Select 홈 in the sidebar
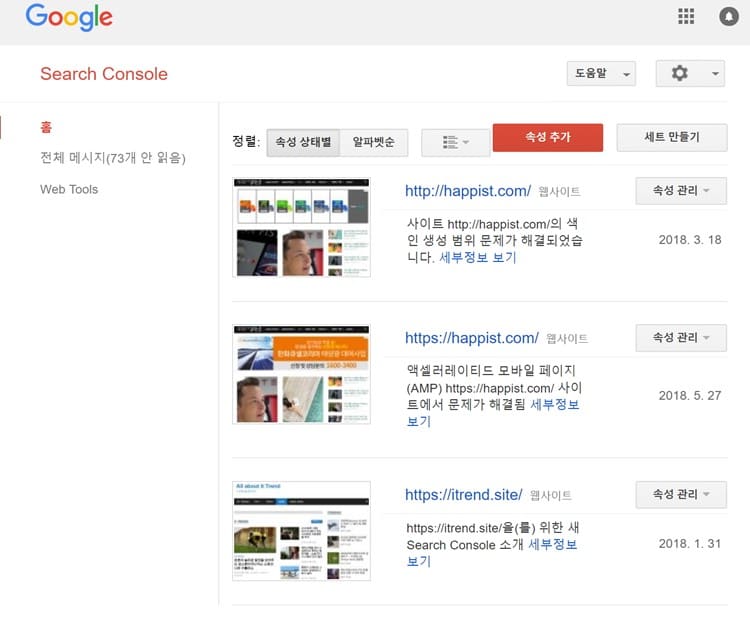 click(x=46, y=127)
